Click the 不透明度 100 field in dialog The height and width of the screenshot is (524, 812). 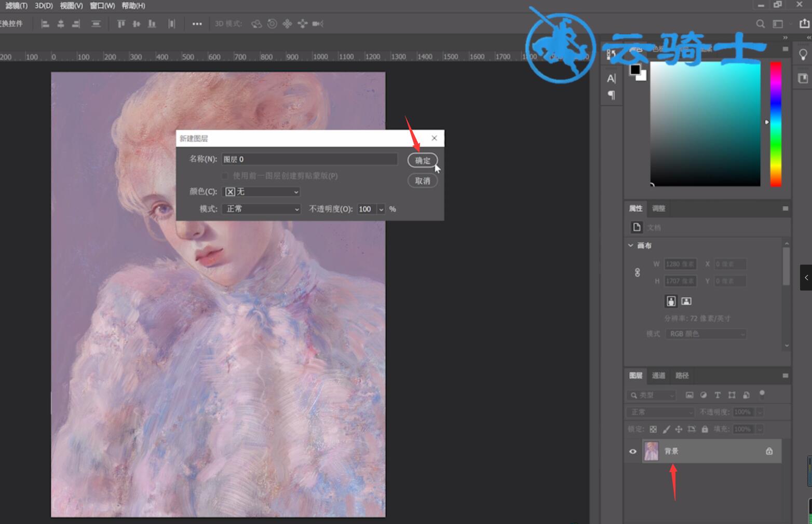point(367,209)
